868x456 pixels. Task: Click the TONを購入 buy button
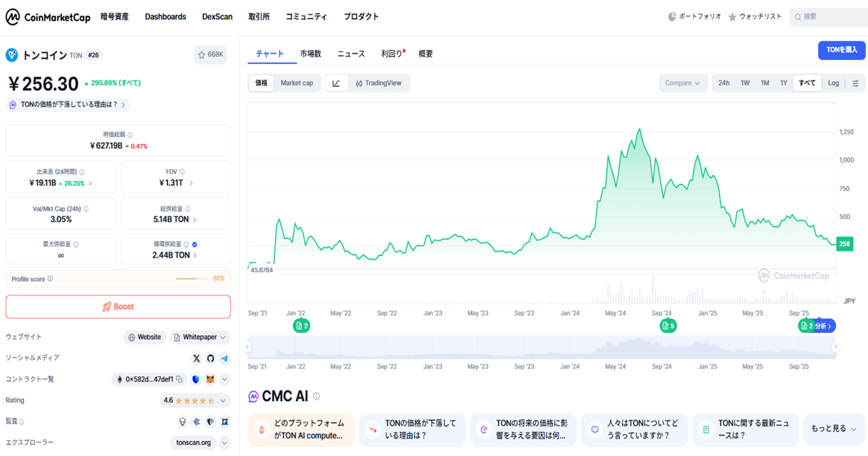842,50
